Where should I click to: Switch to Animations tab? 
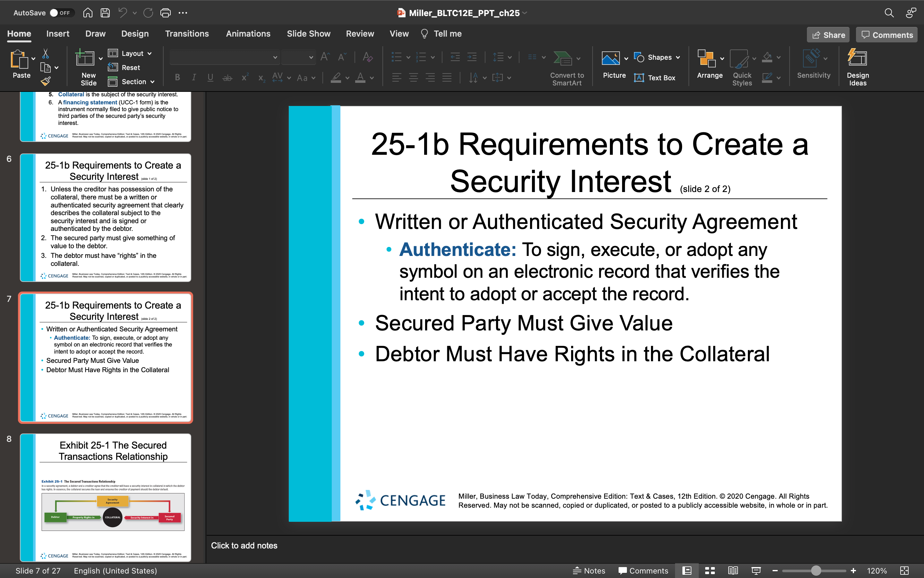(248, 34)
